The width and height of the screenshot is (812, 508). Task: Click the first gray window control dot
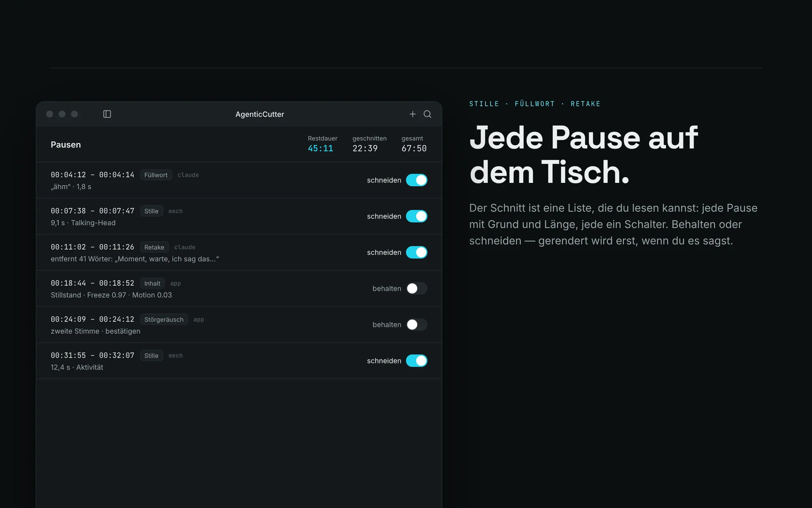tap(49, 114)
